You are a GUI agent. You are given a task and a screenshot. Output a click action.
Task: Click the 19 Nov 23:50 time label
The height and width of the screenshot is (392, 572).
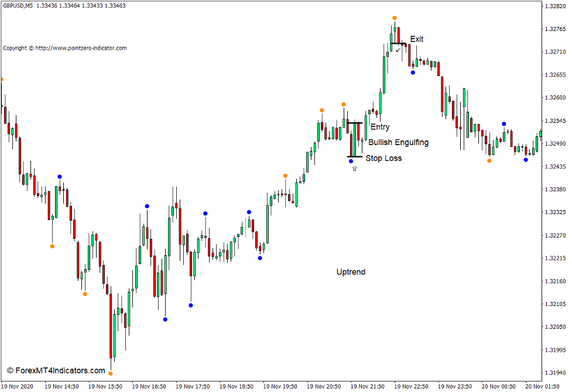(455, 387)
